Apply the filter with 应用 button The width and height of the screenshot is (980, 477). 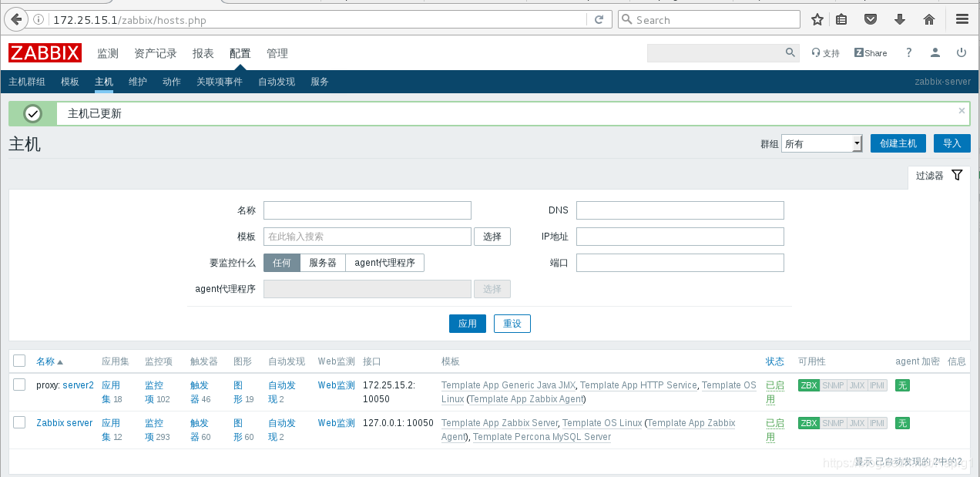point(468,324)
